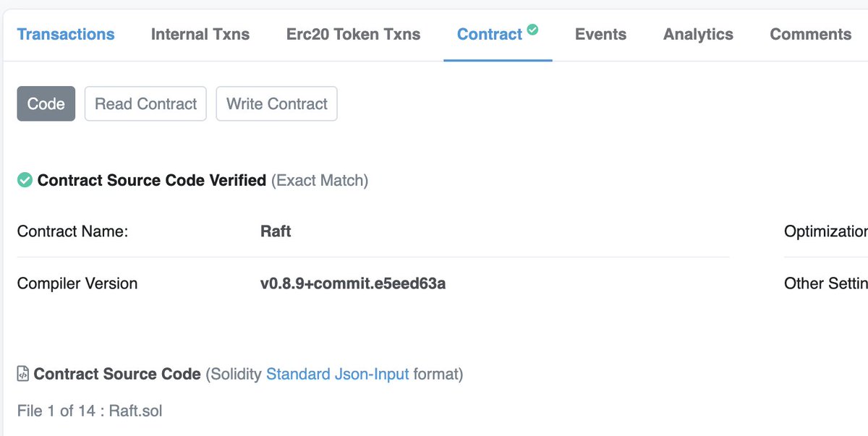868x436 pixels.
Task: Click the file code icon beside Contract Source Code
Action: [23, 374]
